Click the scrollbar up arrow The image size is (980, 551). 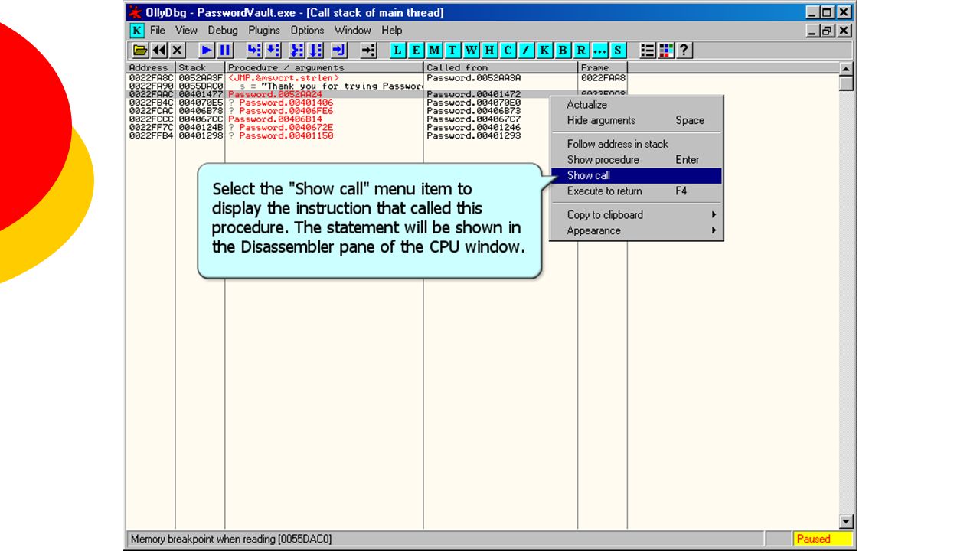[x=846, y=70]
